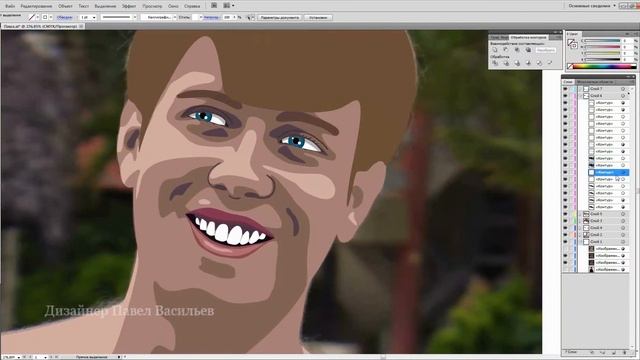640x360 pixels.
Task: Click the Exclude shape mode icon
Action: [528, 50]
